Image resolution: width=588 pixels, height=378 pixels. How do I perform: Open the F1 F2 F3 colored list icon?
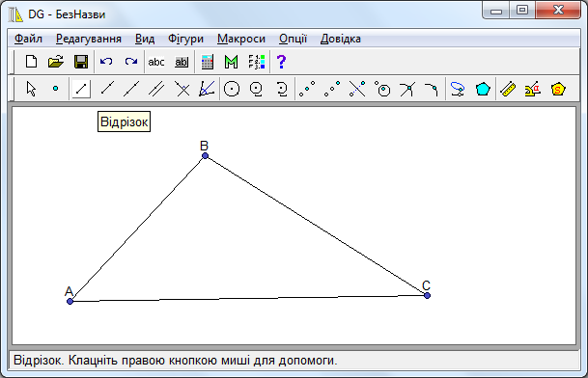pyautogui.click(x=257, y=62)
